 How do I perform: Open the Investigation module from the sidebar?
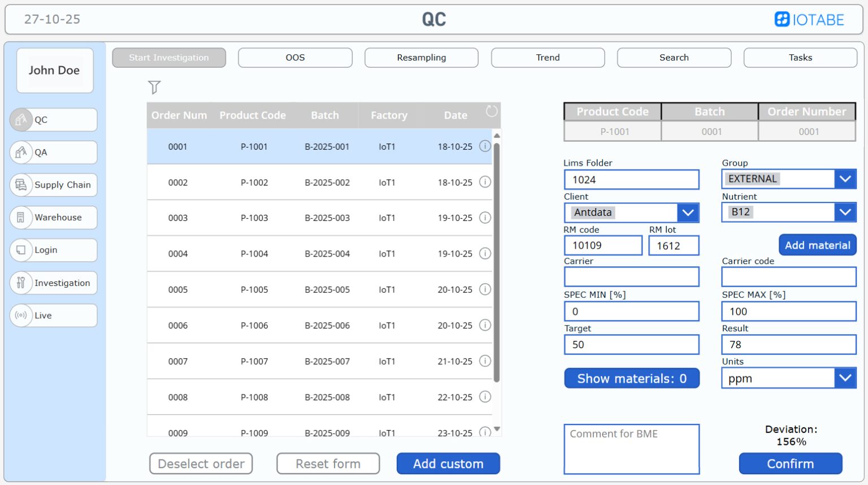click(53, 283)
